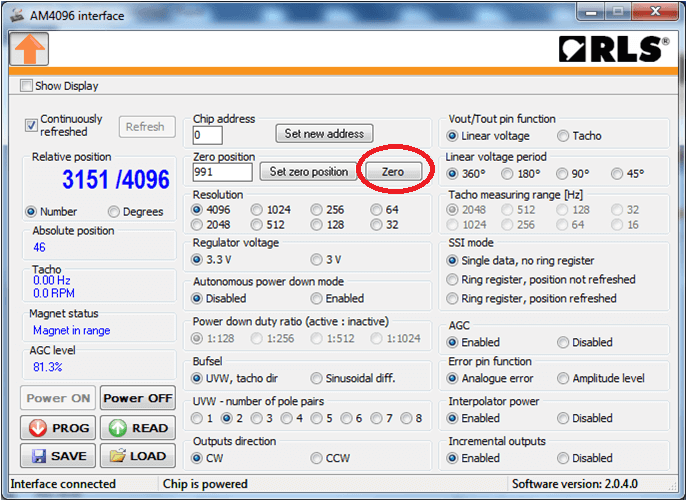Disable Interpolator power
Screen dimensions: 687x501
pos(585,418)
